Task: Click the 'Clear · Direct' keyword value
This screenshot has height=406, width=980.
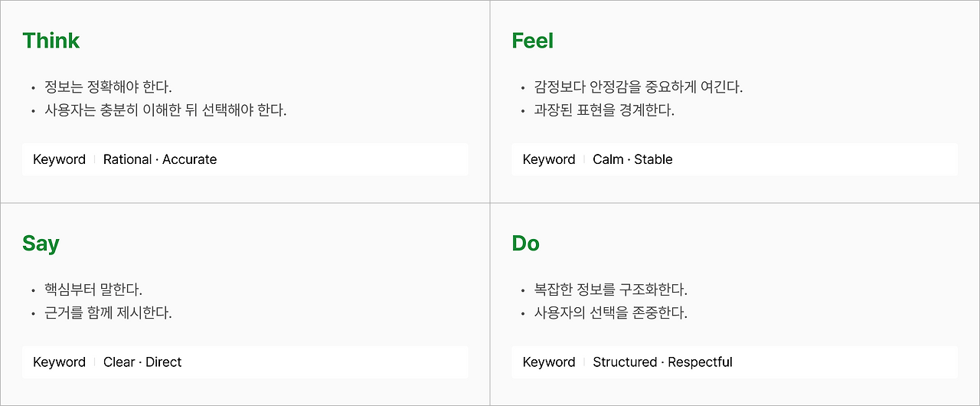Action: 142,362
